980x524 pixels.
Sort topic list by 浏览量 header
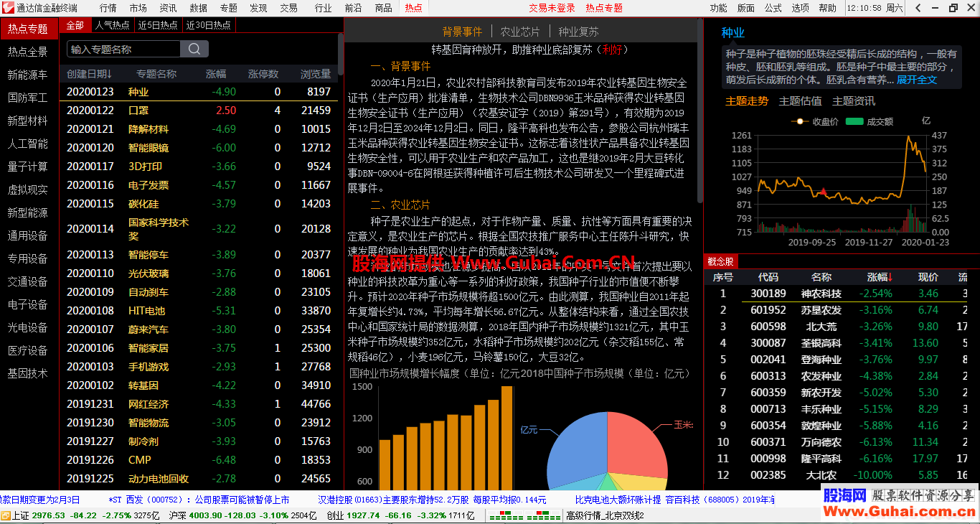316,73
